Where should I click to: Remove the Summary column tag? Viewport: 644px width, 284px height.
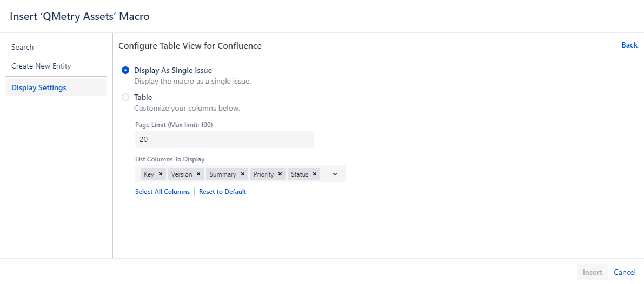pyautogui.click(x=242, y=174)
